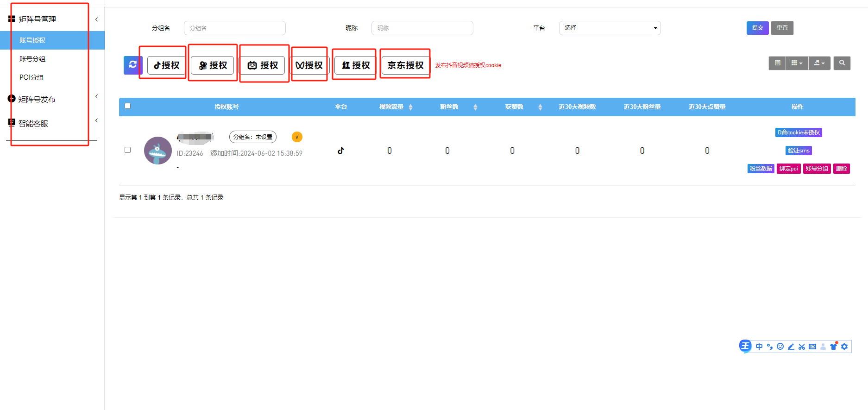Sort by 获赞数 column arrows
868x410 pixels.
pyautogui.click(x=540, y=107)
